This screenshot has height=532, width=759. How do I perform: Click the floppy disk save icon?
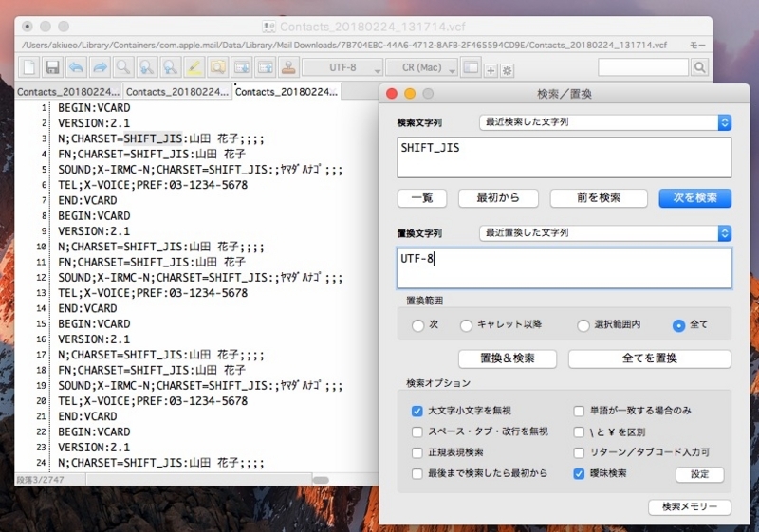52,67
